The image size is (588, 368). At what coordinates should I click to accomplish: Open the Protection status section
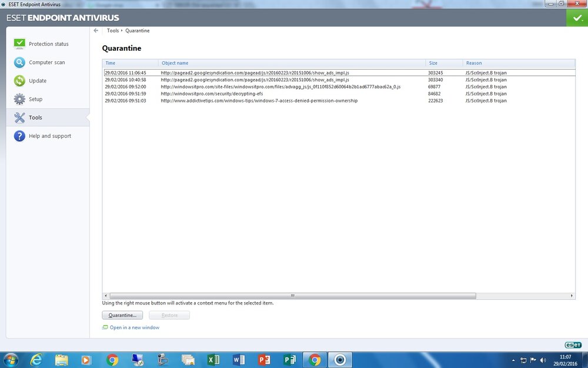[48, 44]
